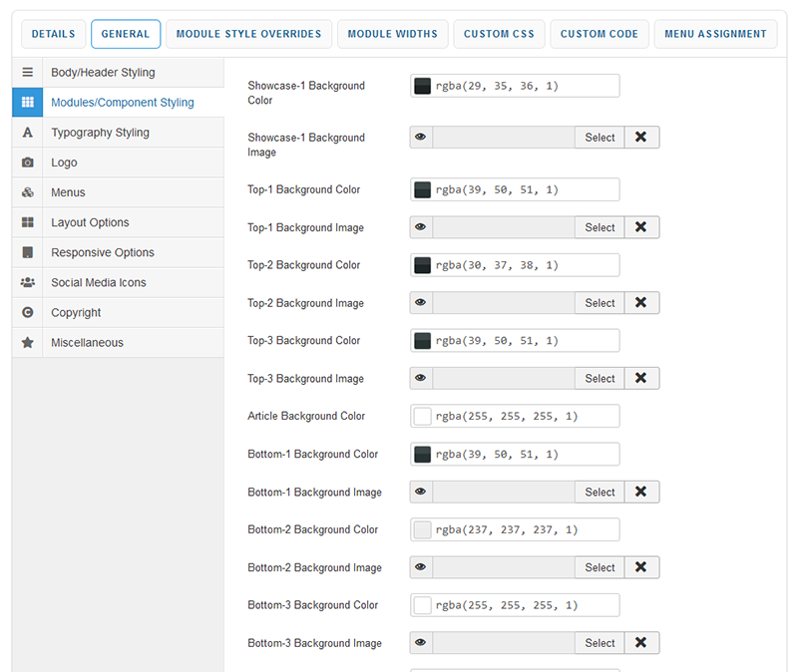This screenshot has height=672, width=798.
Task: Click the Layout Options grid icon
Action: [28, 222]
